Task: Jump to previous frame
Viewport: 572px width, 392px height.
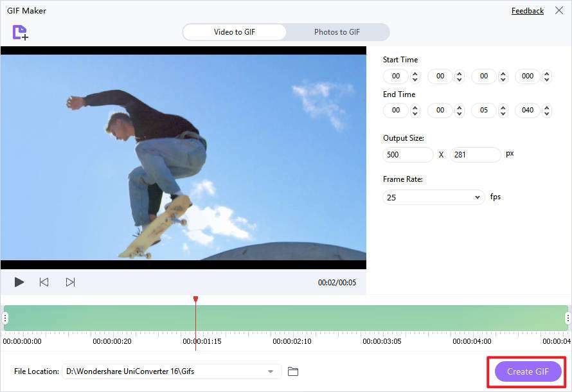Action: 44,282
